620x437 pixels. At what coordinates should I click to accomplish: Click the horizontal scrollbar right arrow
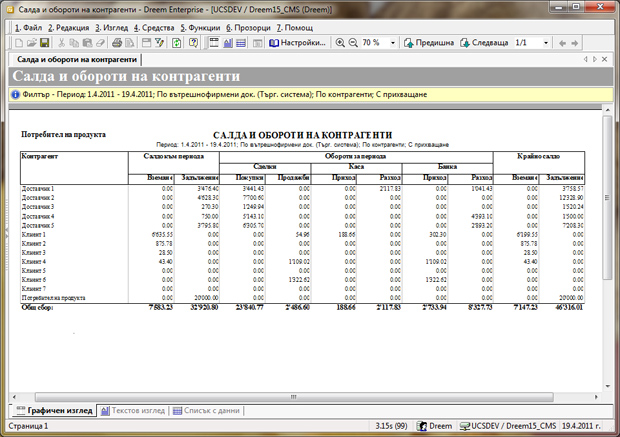(x=596, y=397)
